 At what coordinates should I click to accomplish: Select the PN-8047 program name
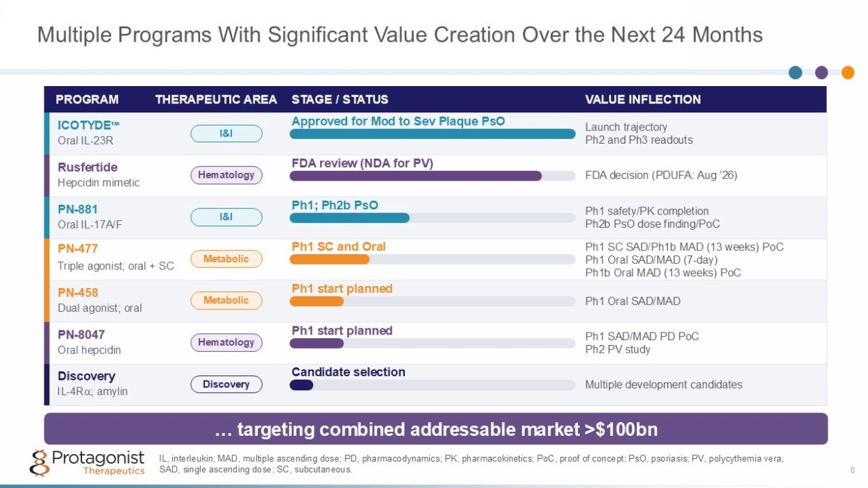pyautogui.click(x=81, y=334)
